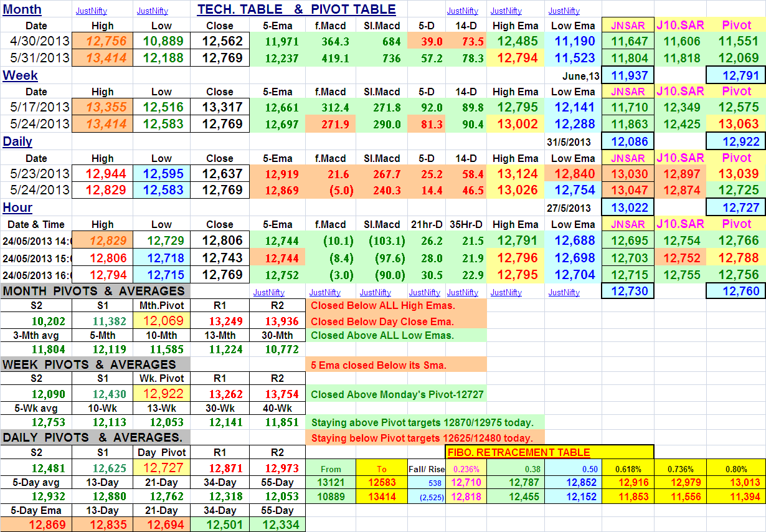
Task: Select weekly f.Macd value 312.4
Action: point(331,107)
